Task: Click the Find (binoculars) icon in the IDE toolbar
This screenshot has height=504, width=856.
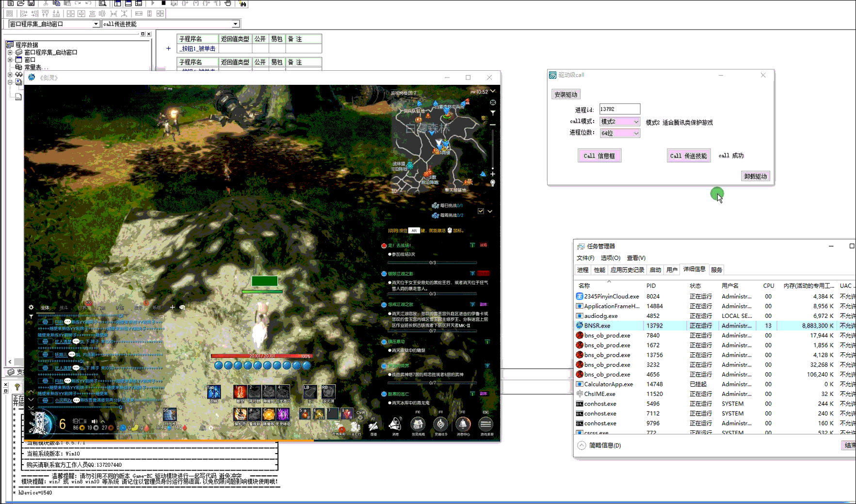Action: pos(242,3)
